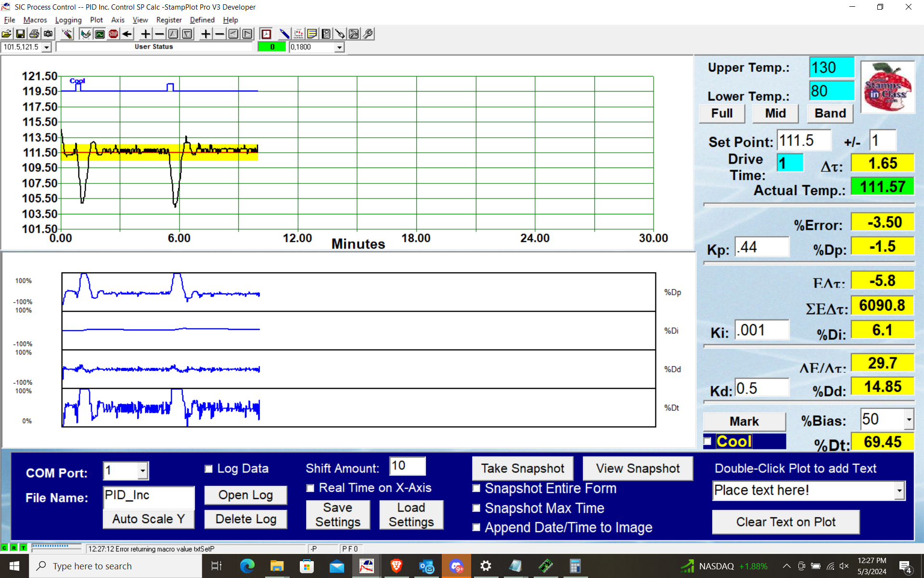Expand the time span 0,1800 dropdown
924x578 pixels.
339,47
